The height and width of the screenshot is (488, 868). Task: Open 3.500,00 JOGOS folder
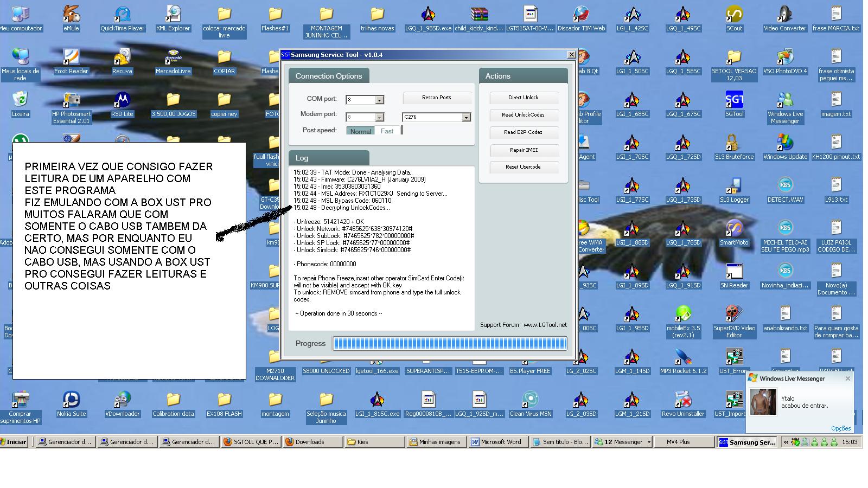pos(173,104)
